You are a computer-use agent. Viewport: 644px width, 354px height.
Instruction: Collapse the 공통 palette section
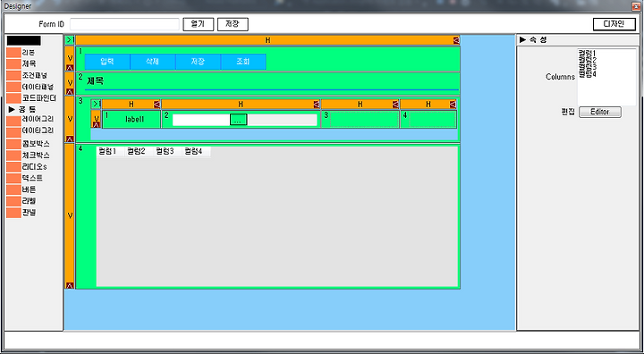[12, 110]
